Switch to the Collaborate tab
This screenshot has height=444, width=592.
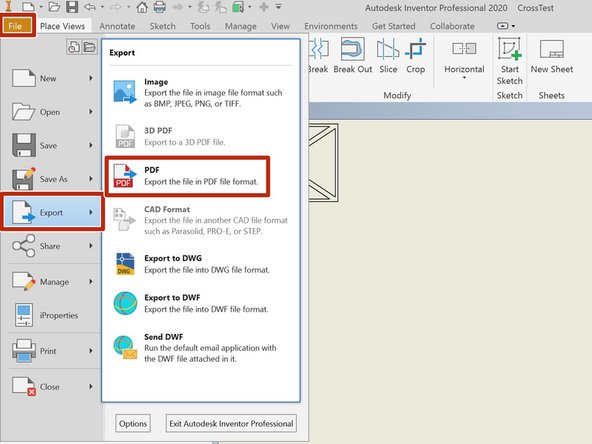pos(452,26)
